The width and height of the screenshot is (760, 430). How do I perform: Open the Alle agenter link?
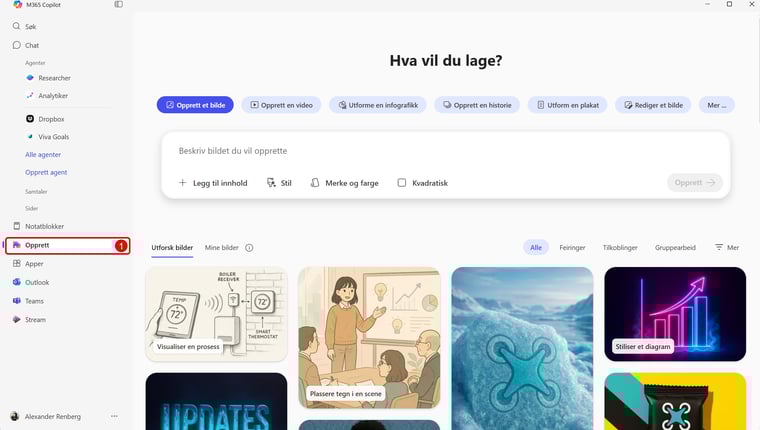coord(43,155)
